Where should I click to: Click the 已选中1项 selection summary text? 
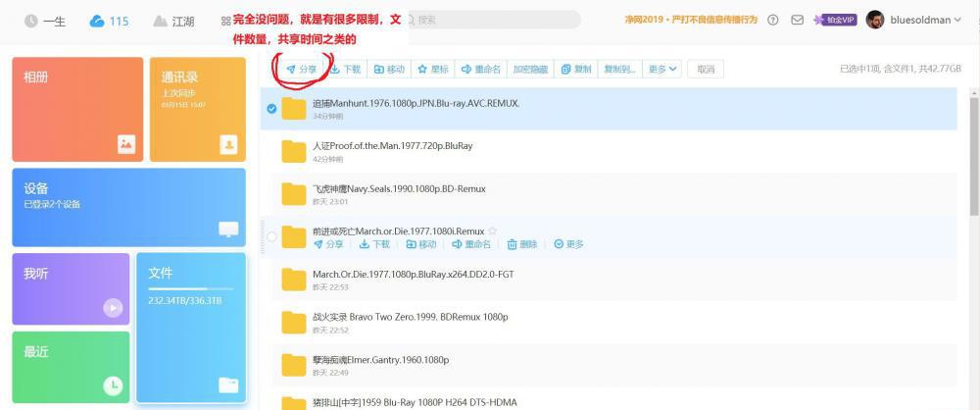pyautogui.click(x=900, y=70)
